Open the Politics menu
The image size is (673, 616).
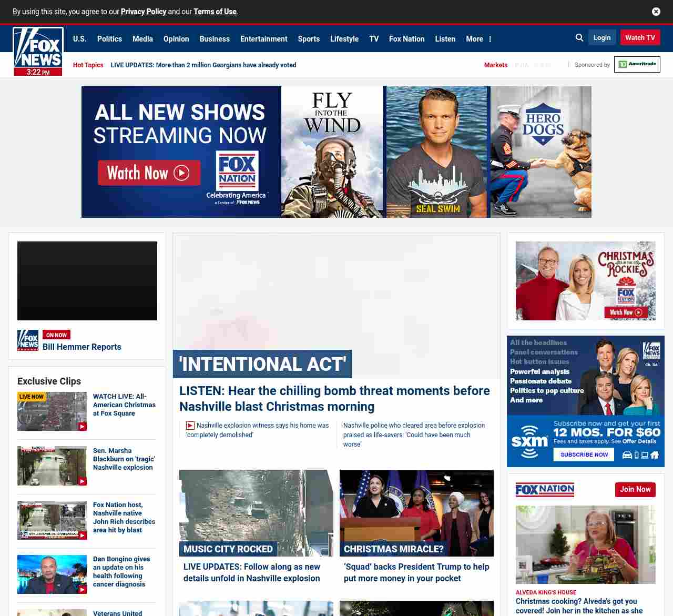point(109,39)
